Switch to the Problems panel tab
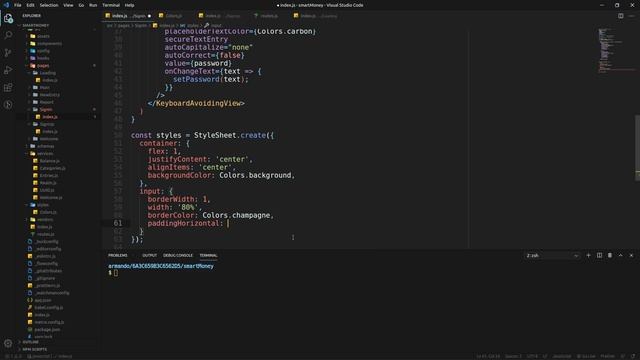Viewport: 640px width, 360px height. pos(118,256)
